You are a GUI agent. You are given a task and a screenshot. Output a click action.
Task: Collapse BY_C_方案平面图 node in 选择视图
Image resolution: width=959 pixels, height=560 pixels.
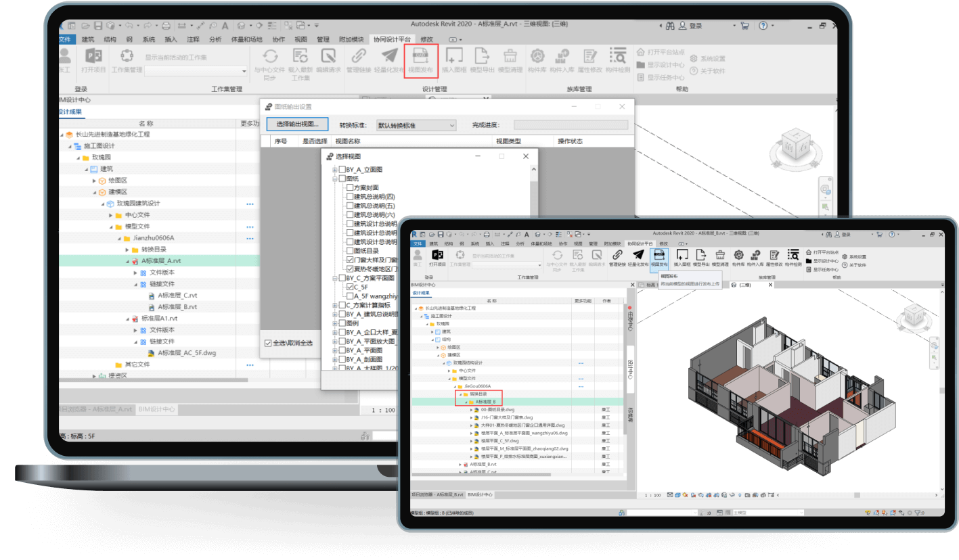point(334,277)
